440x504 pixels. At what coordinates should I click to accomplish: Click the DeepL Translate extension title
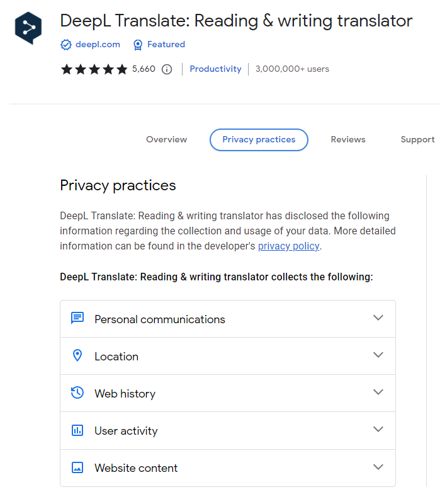click(x=236, y=21)
